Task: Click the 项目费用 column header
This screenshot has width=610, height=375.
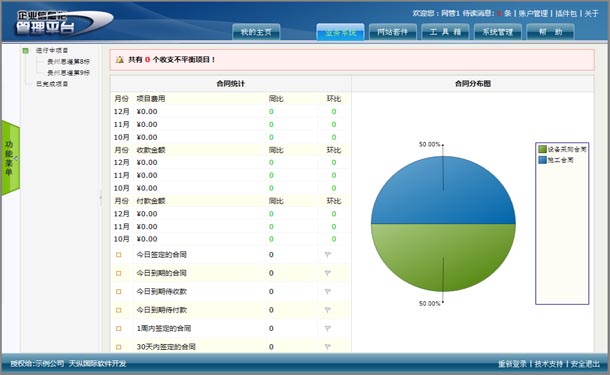Action: (151, 99)
